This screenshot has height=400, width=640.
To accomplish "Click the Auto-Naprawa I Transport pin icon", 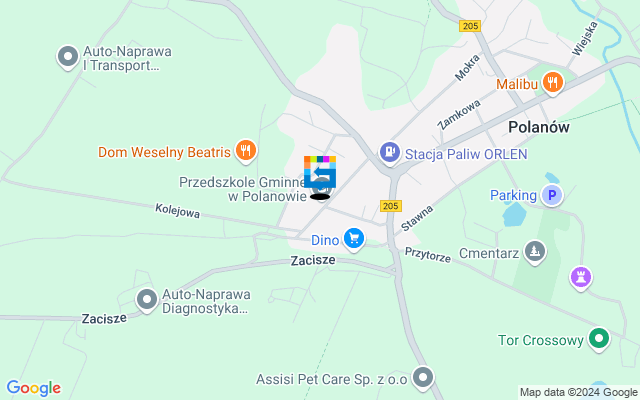I will click(x=68, y=57).
